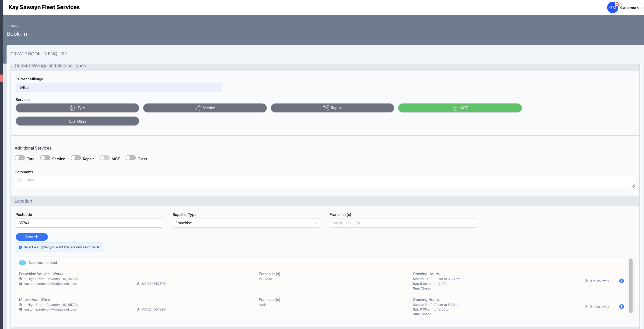Click the Back arrow link
Viewport: 644px width, 329px height.
click(13, 26)
